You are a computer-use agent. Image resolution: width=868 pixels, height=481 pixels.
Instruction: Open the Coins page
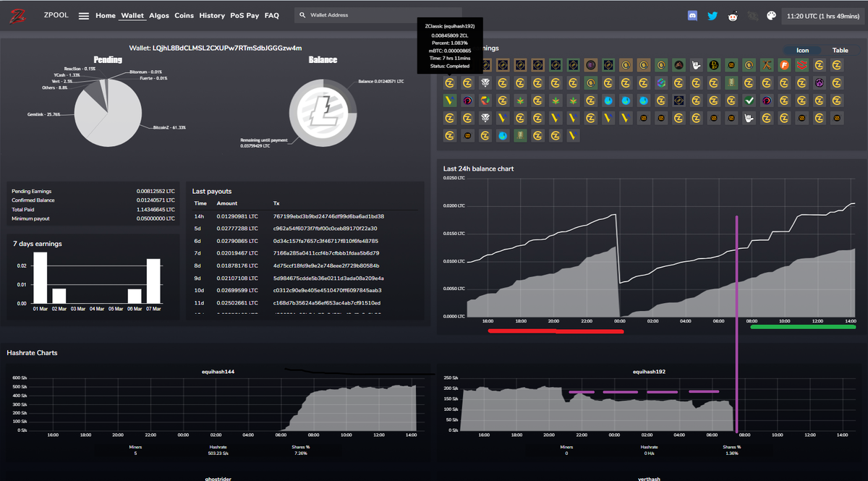point(184,15)
